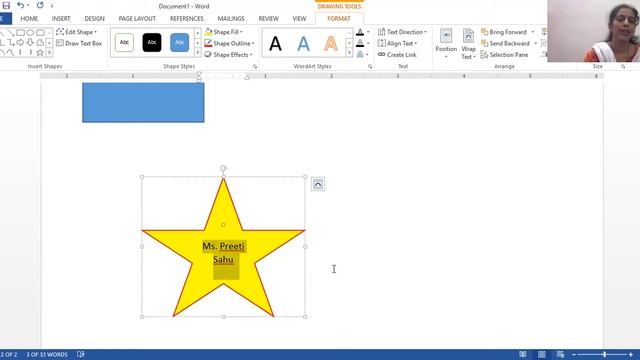Open the REVIEW tab
Screen dimensions: 640x360
click(x=269, y=18)
